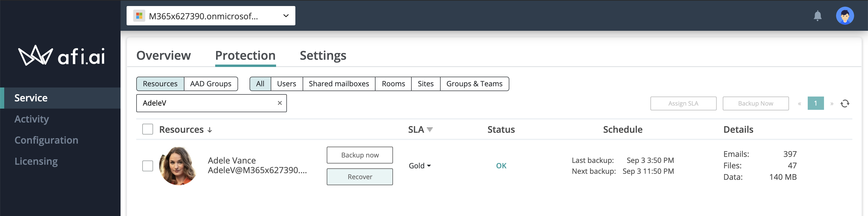Click the Microsoft tenant logo icon
Image resolution: width=868 pixels, height=216 pixels.
tap(139, 16)
